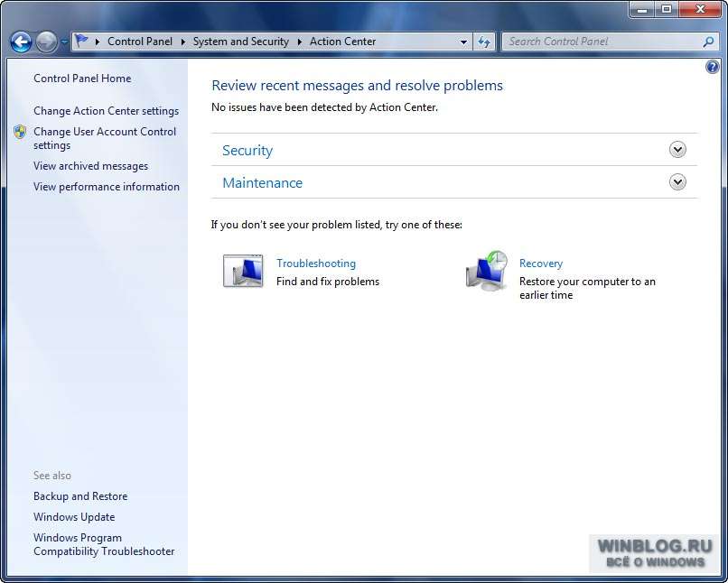Minimize the Action Center window
The height and width of the screenshot is (583, 728).
pyautogui.click(x=642, y=9)
